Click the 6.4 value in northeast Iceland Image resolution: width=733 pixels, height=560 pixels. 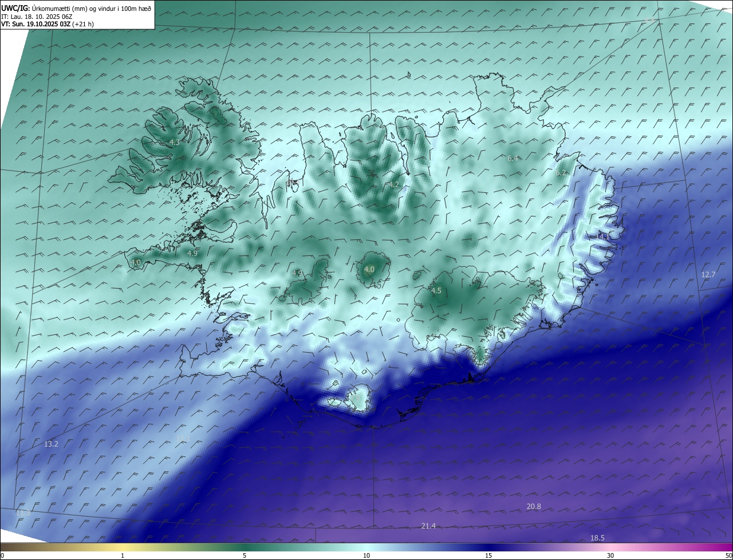[513, 159]
